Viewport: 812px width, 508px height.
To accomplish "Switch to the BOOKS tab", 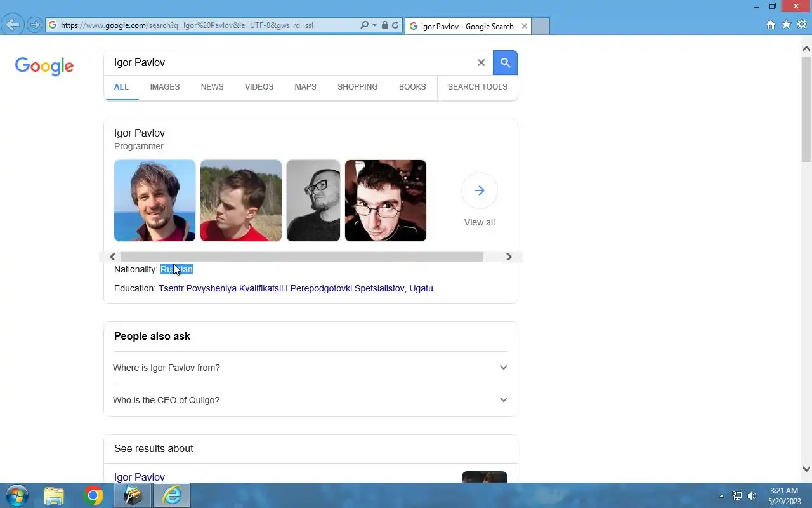I will 412,87.
